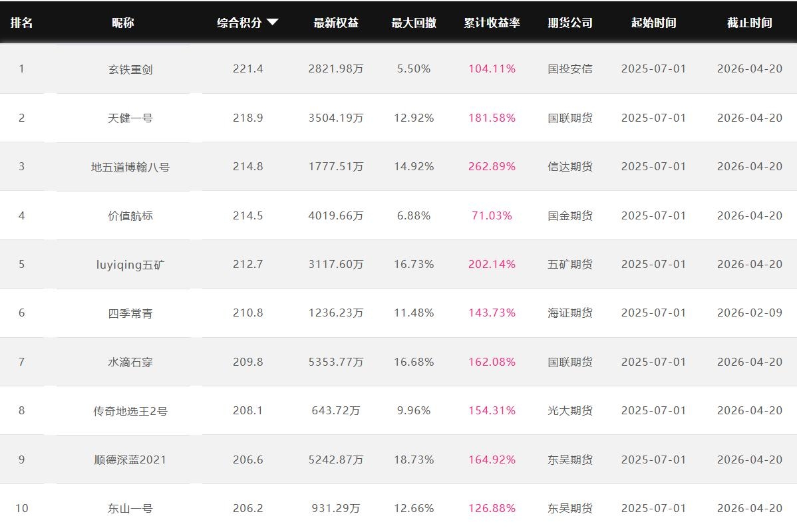Screen dimensions: 797x532
Task: View the 四季常青 trader entry
Action: (x=130, y=313)
